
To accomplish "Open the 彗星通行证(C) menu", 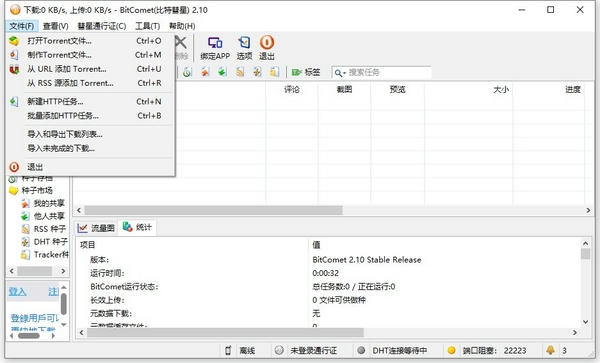I will click(102, 26).
